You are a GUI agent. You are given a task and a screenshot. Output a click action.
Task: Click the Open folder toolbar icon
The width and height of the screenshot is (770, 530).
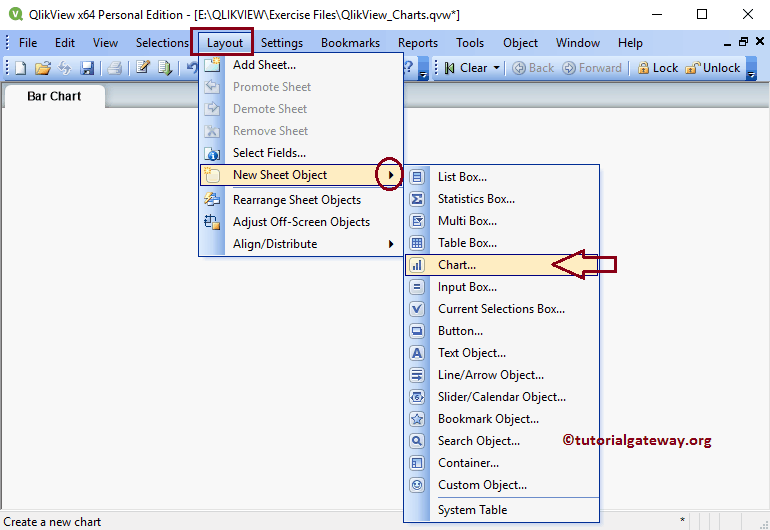pos(43,68)
